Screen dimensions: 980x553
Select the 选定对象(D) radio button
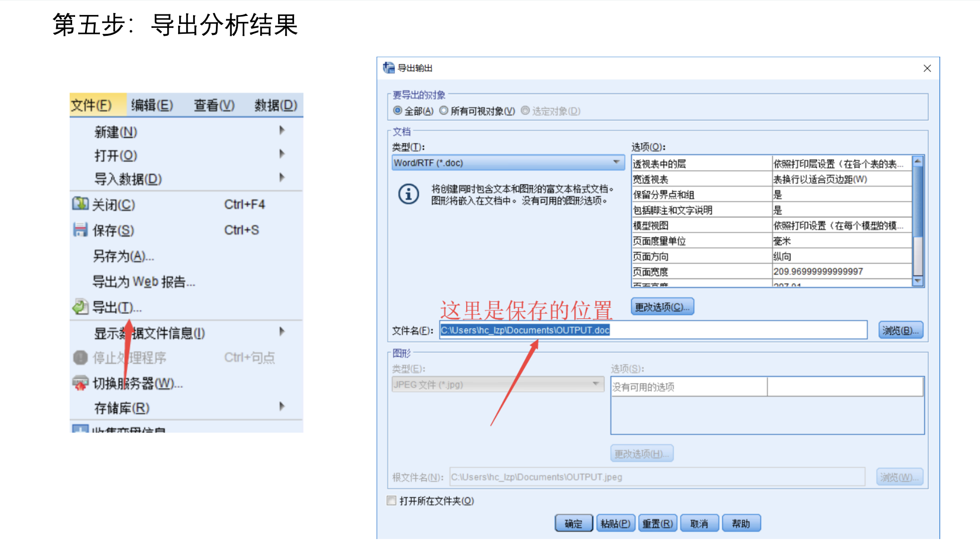[x=525, y=110]
